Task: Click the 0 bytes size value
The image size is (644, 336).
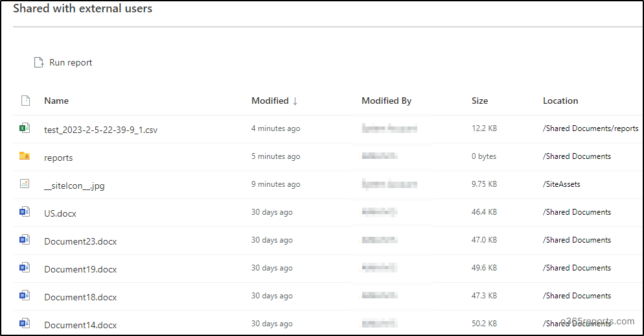Action: [484, 156]
